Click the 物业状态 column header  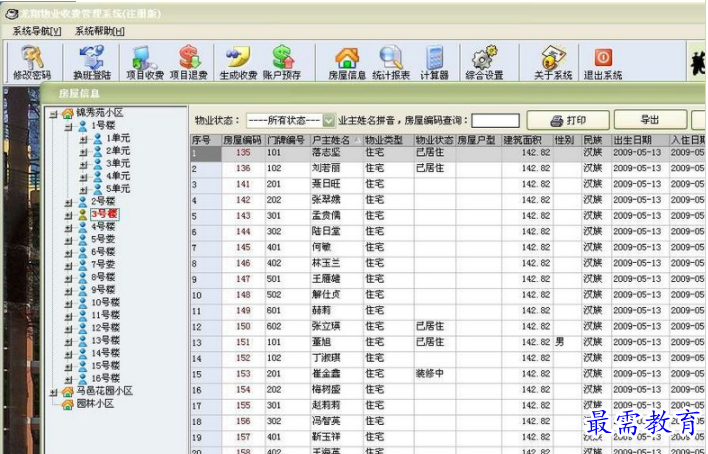click(x=434, y=140)
